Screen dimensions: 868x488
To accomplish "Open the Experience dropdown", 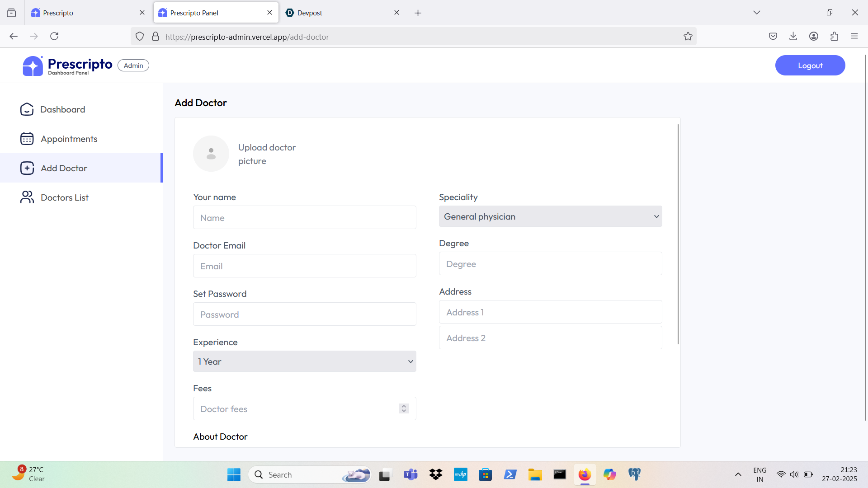I will point(304,361).
